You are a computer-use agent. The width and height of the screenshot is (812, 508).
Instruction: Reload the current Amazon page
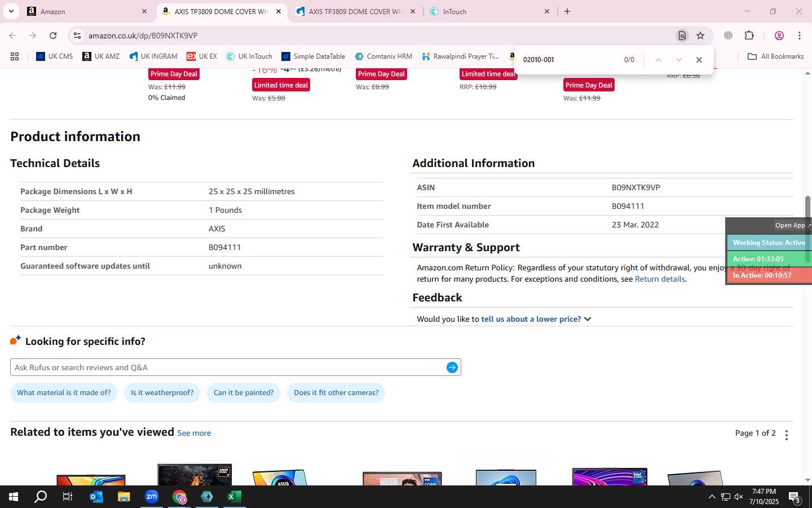point(53,36)
